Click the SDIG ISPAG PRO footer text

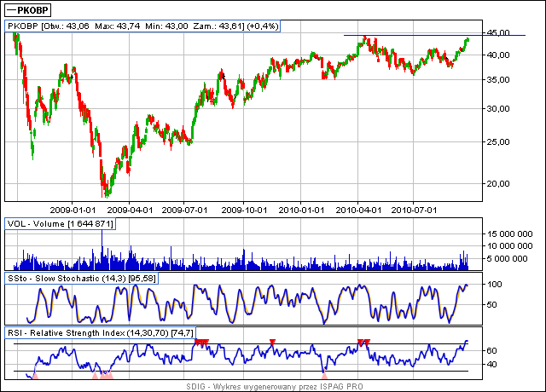(x=275, y=386)
